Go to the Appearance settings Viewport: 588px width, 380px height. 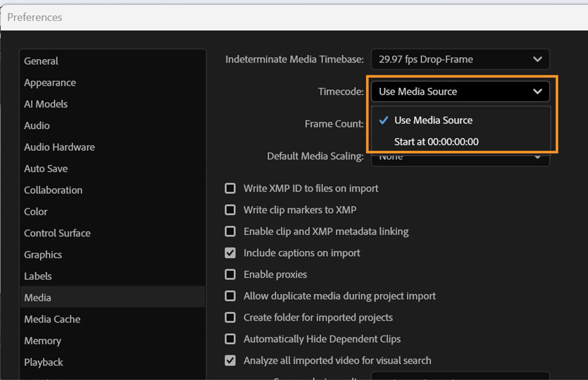point(50,82)
